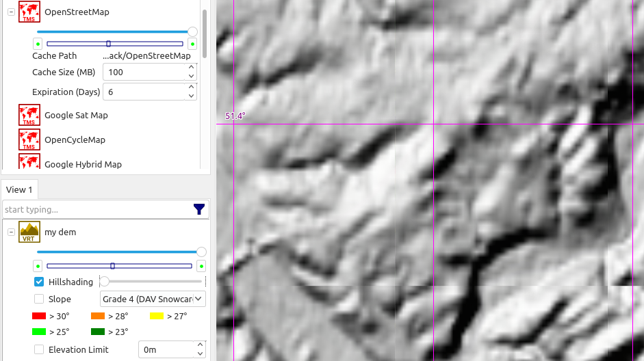
Task: Click left green scale dot under OpenStreetMap
Action: [38, 44]
